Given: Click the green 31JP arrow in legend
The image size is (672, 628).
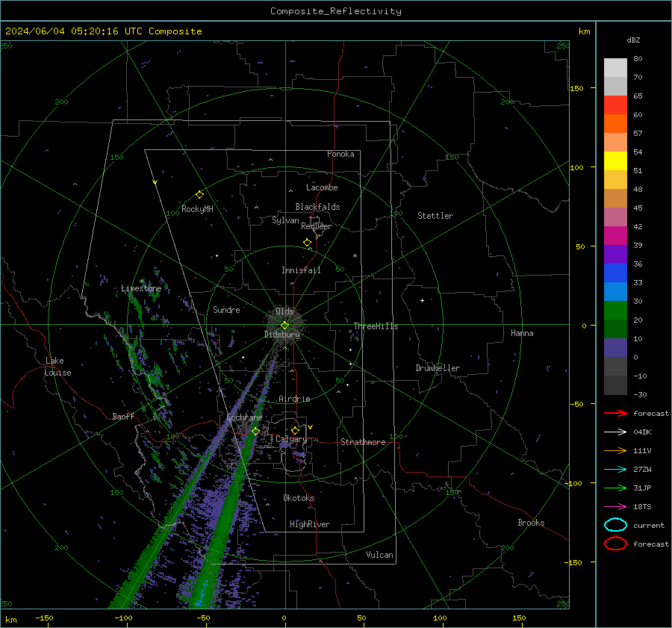Looking at the screenshot, I should tap(615, 488).
